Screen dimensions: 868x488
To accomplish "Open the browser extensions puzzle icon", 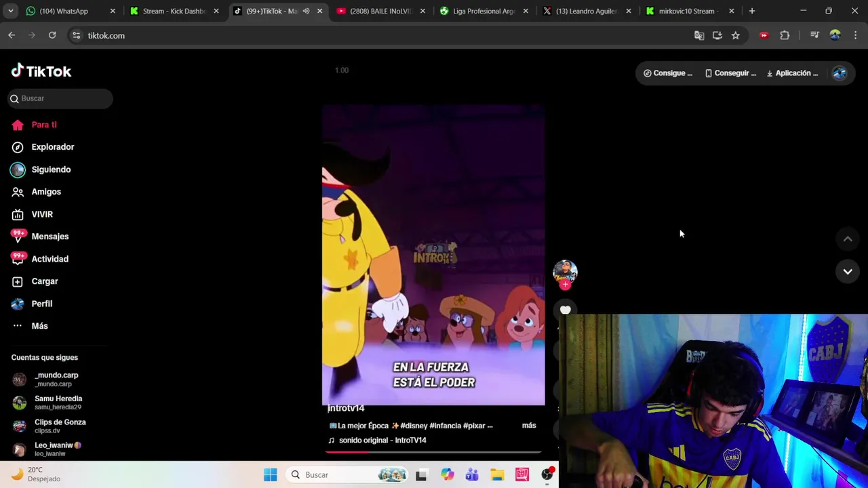I will click(x=785, y=35).
